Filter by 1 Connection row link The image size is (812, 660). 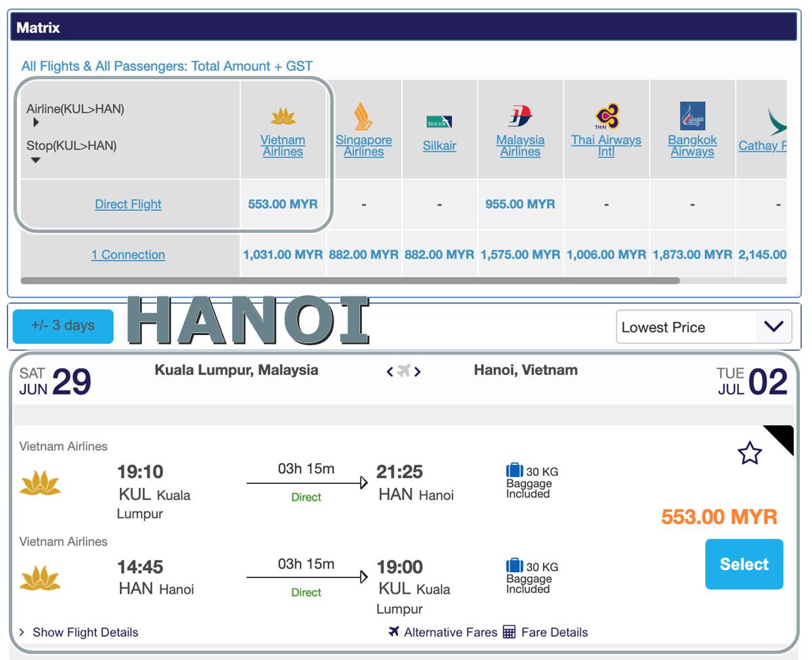[x=128, y=255]
